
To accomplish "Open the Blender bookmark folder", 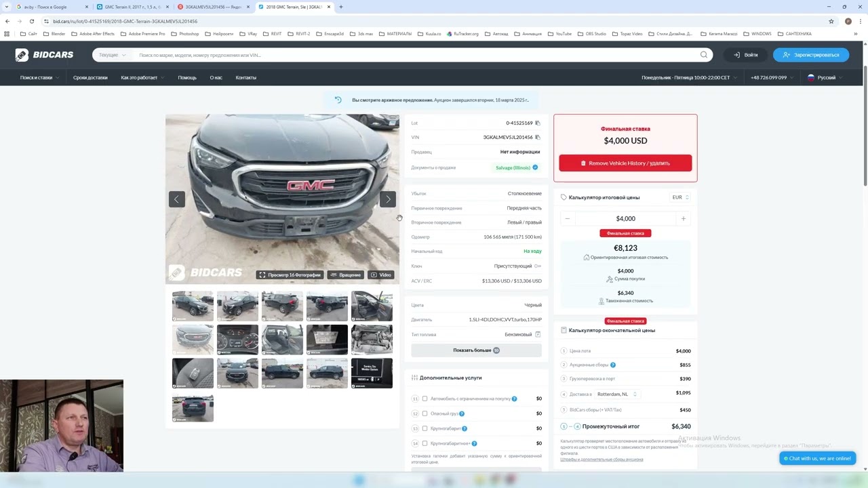I will click(x=55, y=34).
